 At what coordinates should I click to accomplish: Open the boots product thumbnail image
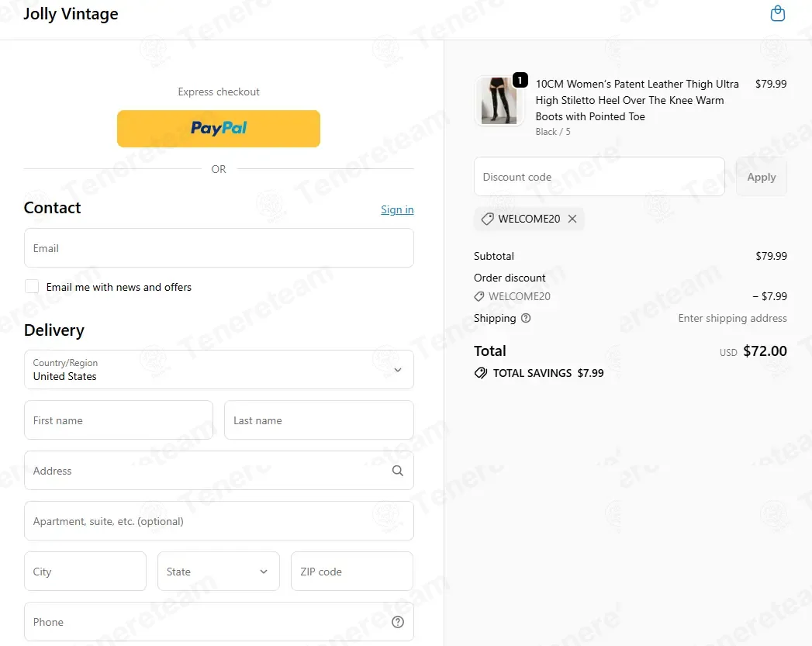pyautogui.click(x=499, y=101)
